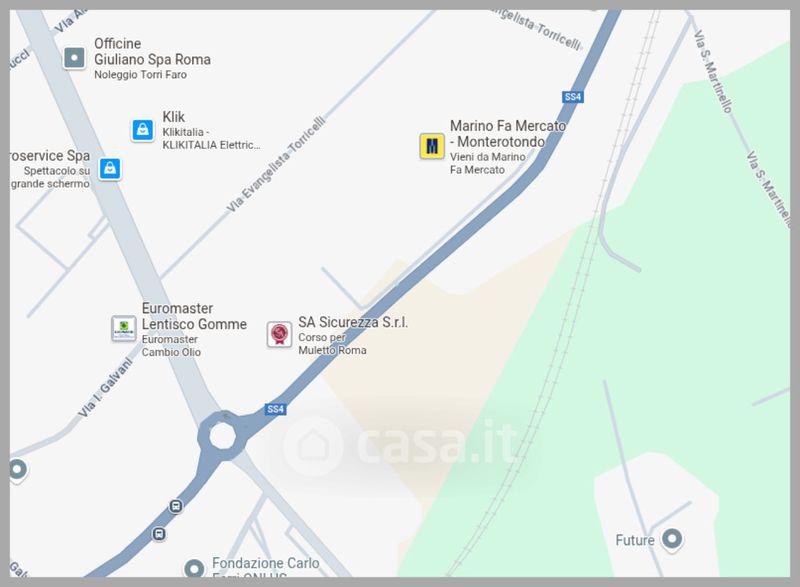The height and width of the screenshot is (587, 800).
Task: Open the yellow Marino Fa Mercato marker
Action: pyautogui.click(x=432, y=146)
